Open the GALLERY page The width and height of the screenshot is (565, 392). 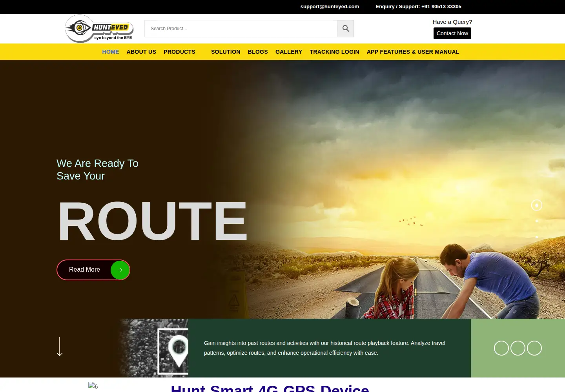click(289, 52)
